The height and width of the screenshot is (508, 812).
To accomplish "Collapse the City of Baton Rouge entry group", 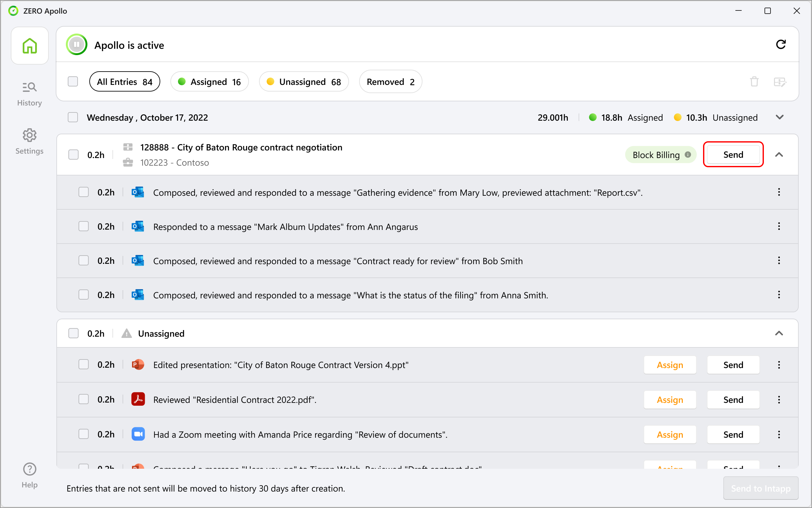I will pos(779,155).
